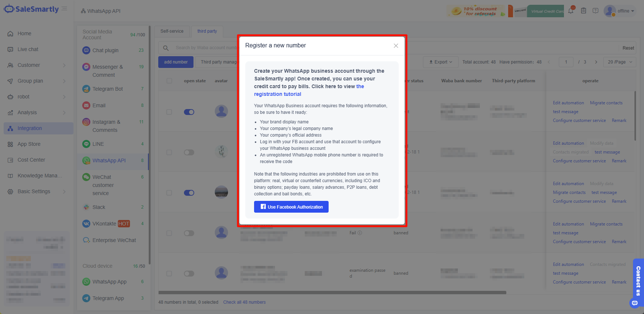Viewport: 644px width, 314px height.
Task: Open offline status dropdown
Action: pos(626,11)
